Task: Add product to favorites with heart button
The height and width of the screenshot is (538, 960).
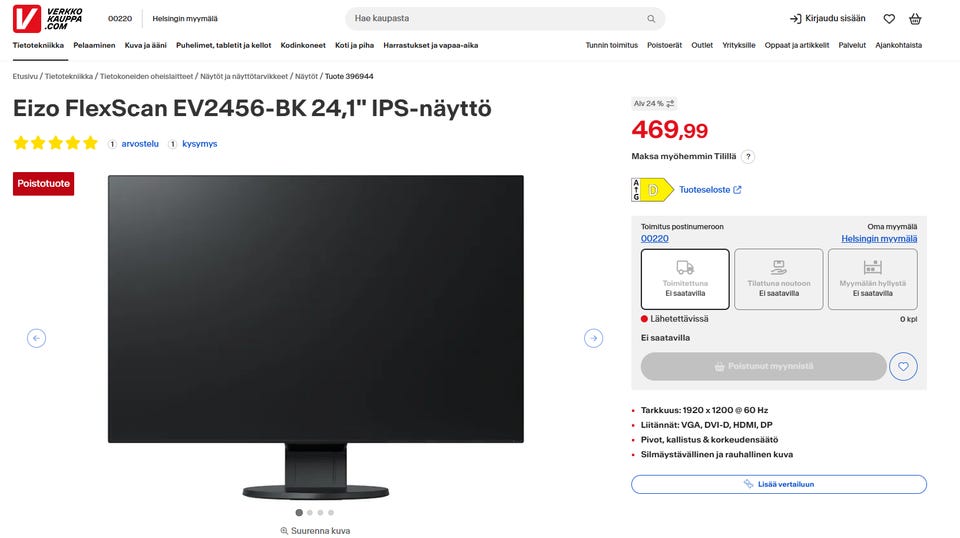Action: [x=903, y=367]
